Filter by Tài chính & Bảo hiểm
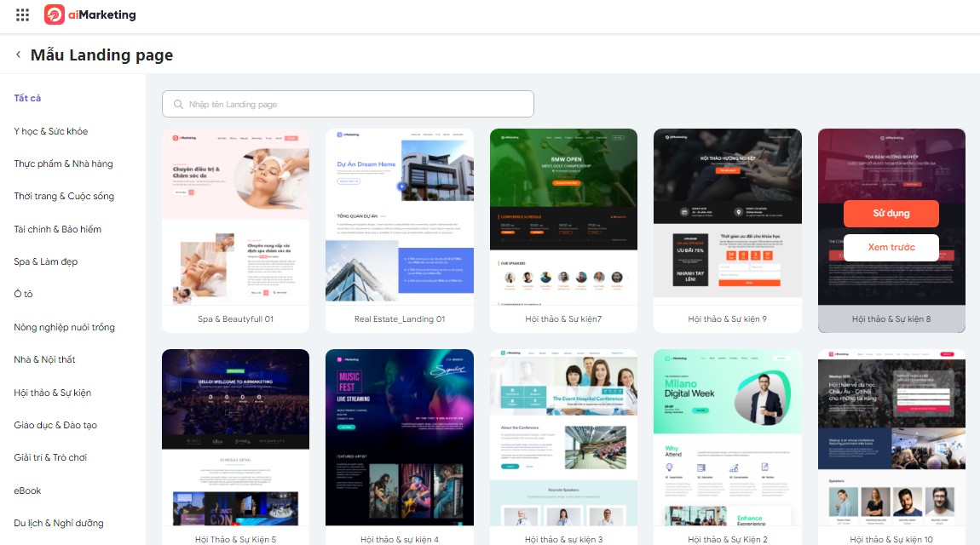 [57, 229]
